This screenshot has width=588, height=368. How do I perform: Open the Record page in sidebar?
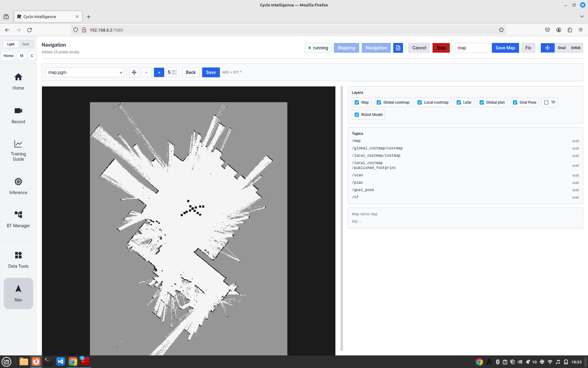(18, 116)
